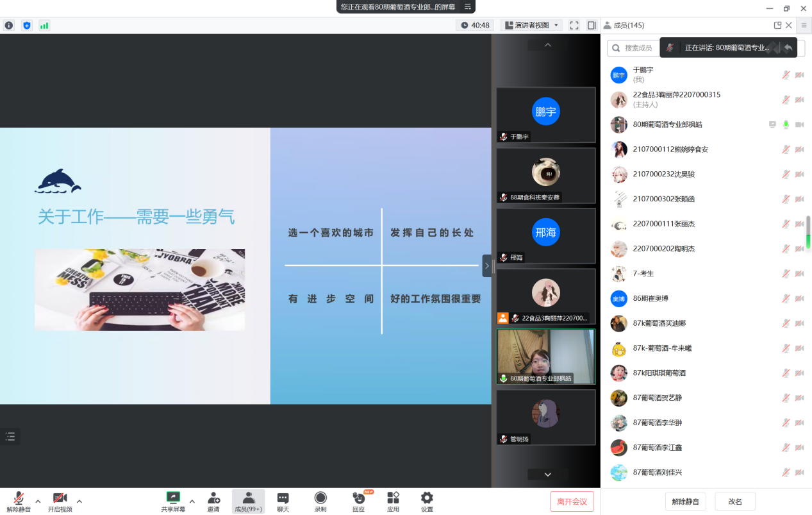Open the members panel hamburger menu

click(804, 26)
